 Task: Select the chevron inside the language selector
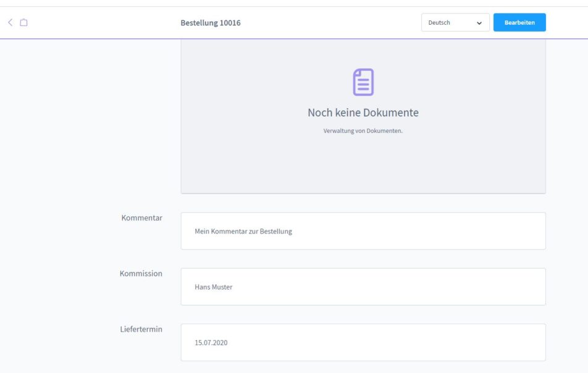480,22
